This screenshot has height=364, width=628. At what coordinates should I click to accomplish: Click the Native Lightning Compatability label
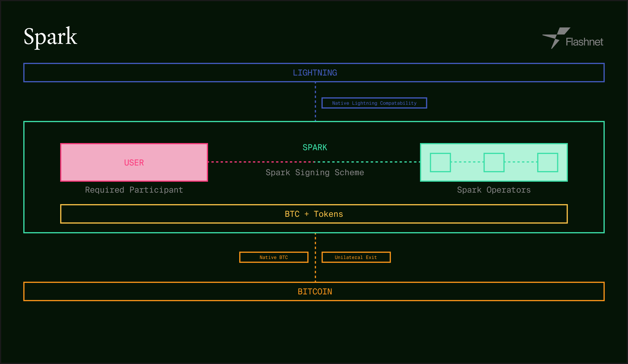tap(374, 103)
